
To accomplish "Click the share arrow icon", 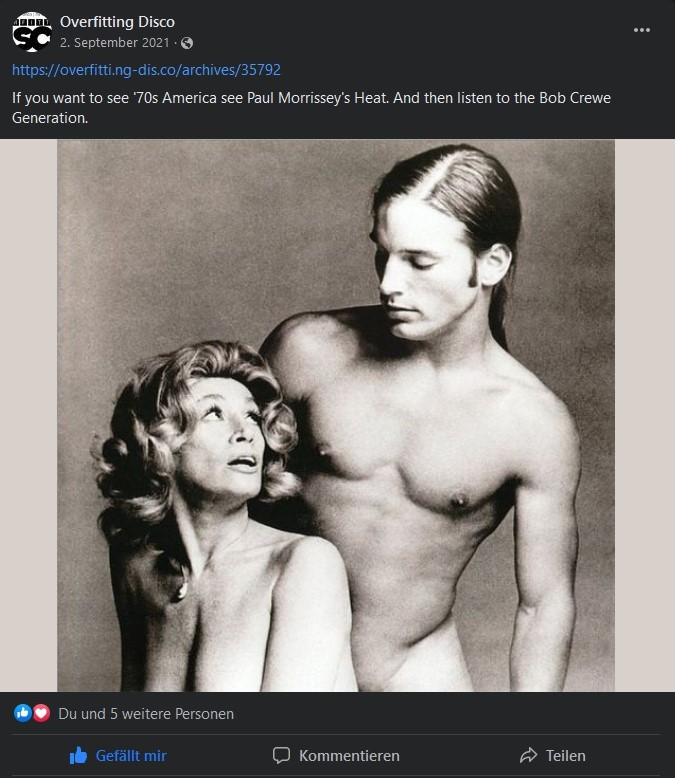I will pyautogui.click(x=529, y=756).
